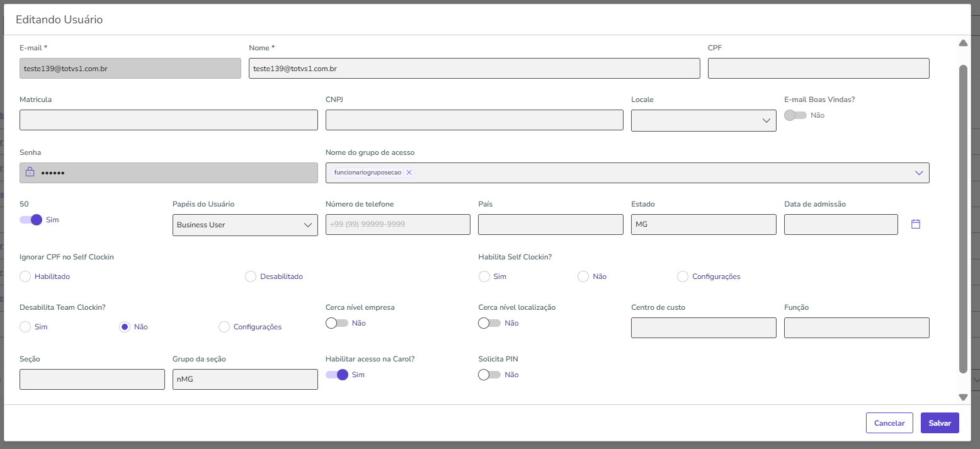Click the CPF input field
Screen dimensions: 980x449
coord(818,69)
